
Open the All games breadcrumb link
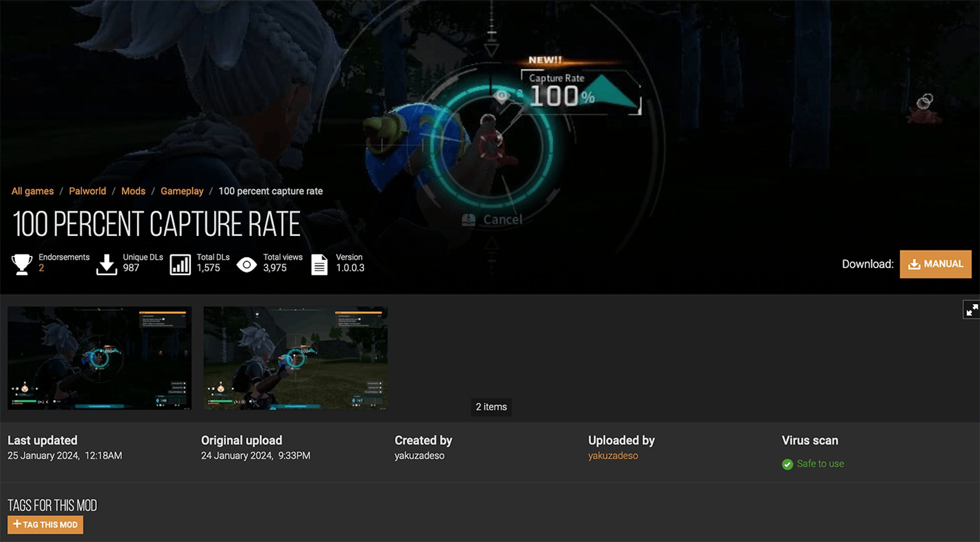coord(33,191)
